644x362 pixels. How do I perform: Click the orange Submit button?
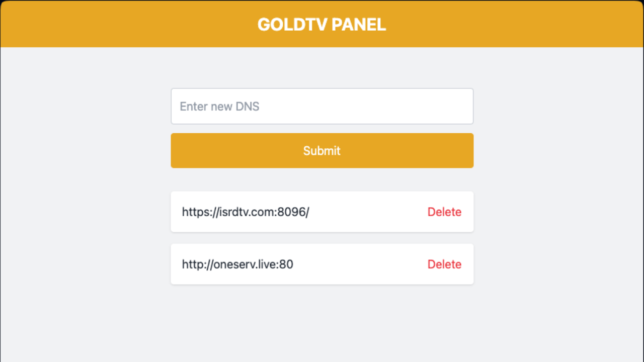click(x=322, y=150)
